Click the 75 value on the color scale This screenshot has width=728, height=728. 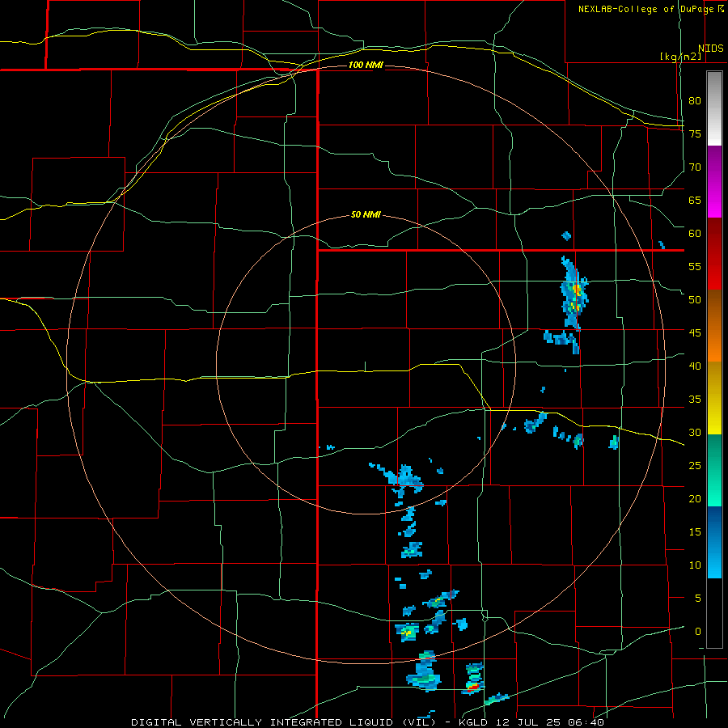click(695, 133)
